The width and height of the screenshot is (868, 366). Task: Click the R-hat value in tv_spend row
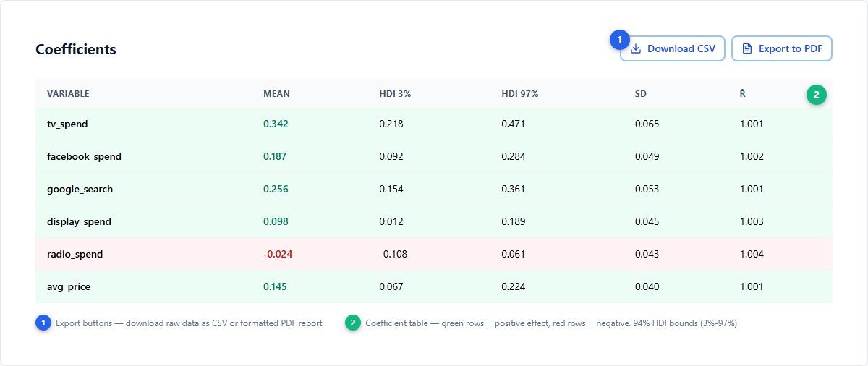pos(752,124)
